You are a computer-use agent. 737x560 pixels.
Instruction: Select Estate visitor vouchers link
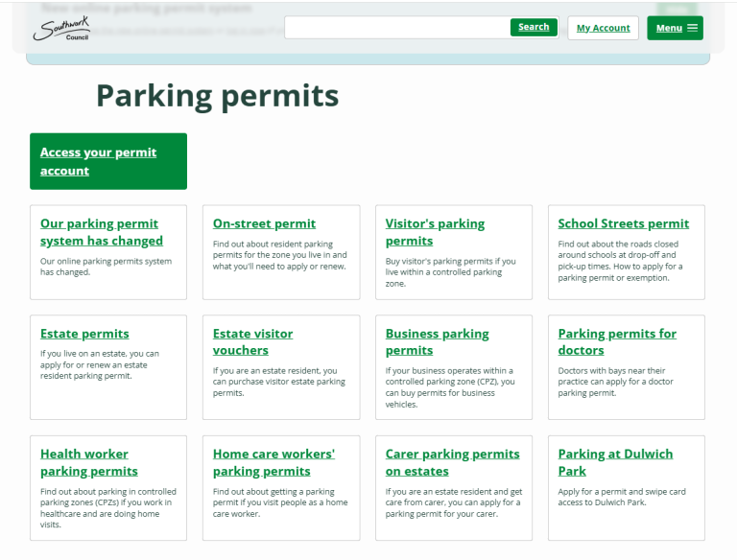tap(252, 341)
